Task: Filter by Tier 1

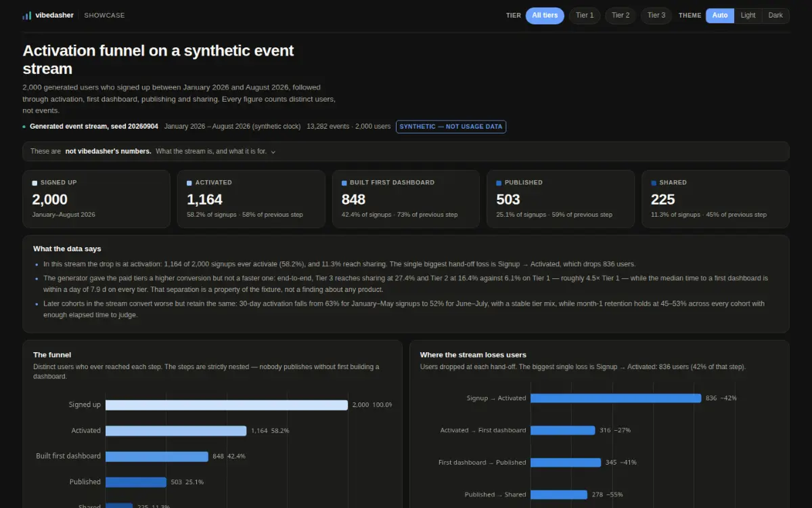Action: (x=585, y=16)
